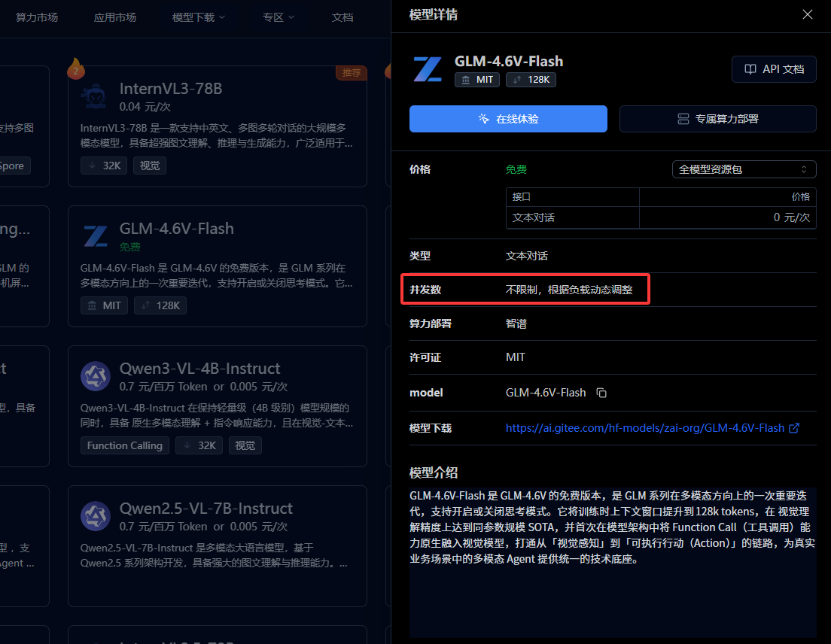Go to 算力市场 in top navigation

point(37,17)
